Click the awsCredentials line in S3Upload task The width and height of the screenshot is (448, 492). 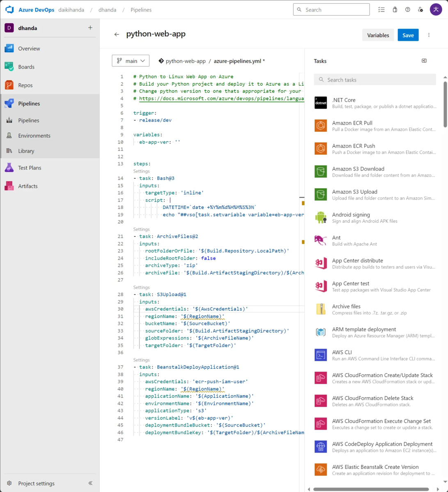click(x=197, y=309)
